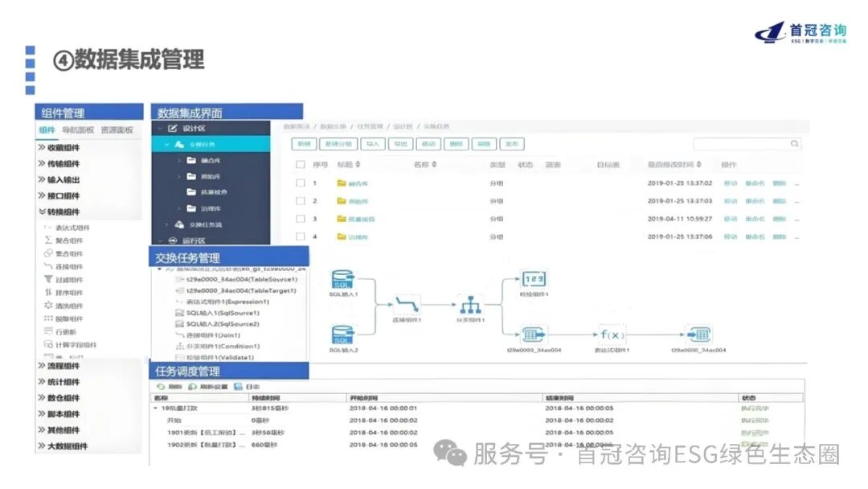The image size is (868, 489).
Task: Sort by the 标题 column header
Action: (349, 165)
